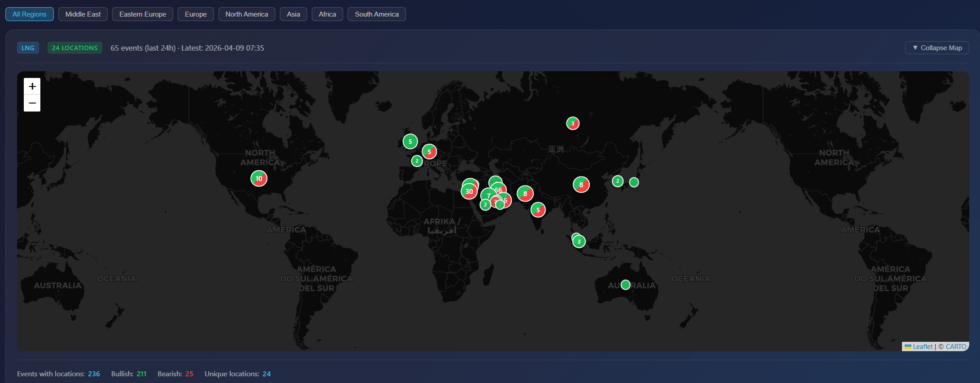Screen dimensions: 980x383
Task: Click the red-green 5 marker over northern Europe
Action: click(x=429, y=152)
